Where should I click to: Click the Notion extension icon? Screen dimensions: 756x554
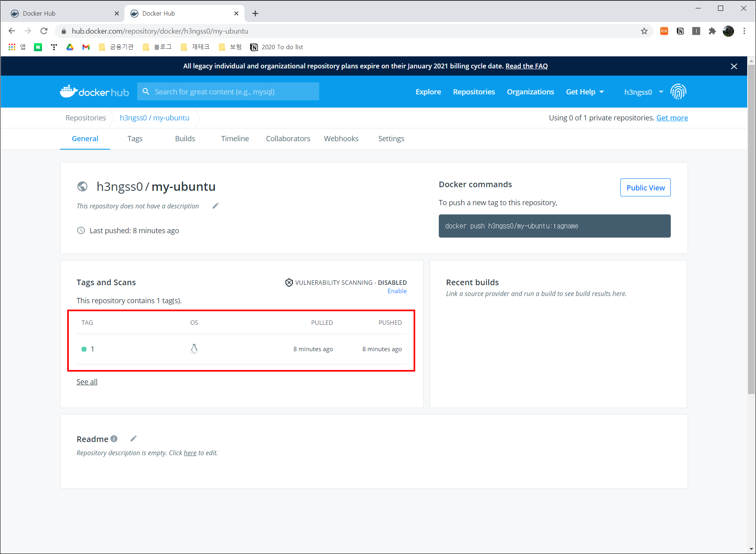(x=680, y=31)
